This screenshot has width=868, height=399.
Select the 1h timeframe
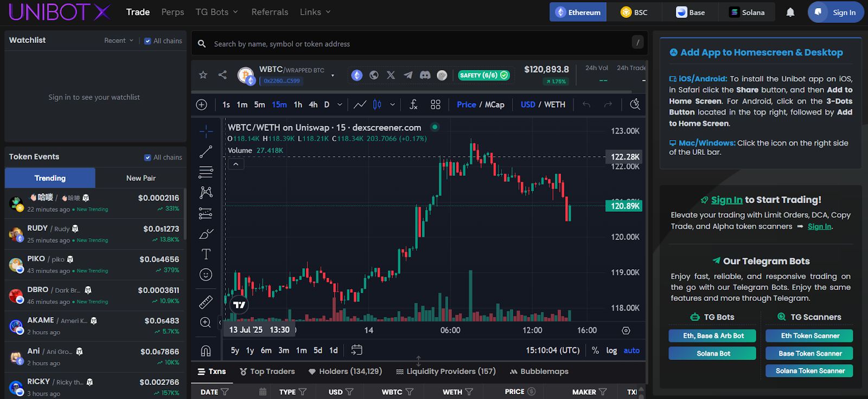point(298,104)
